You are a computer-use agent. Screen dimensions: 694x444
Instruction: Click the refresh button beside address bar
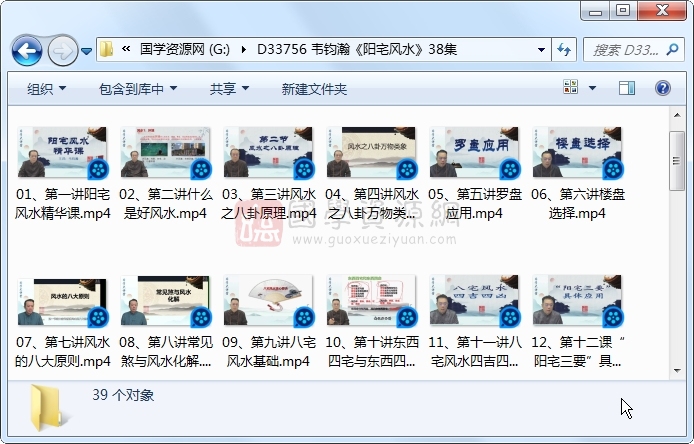click(x=564, y=50)
